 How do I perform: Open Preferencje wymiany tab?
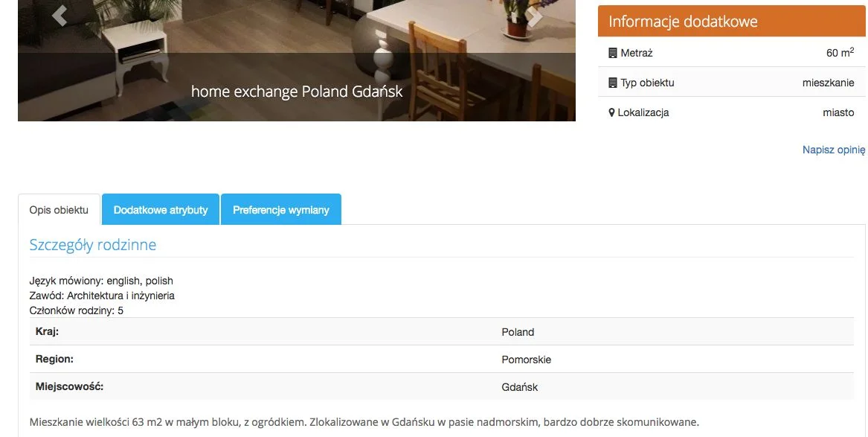click(281, 209)
